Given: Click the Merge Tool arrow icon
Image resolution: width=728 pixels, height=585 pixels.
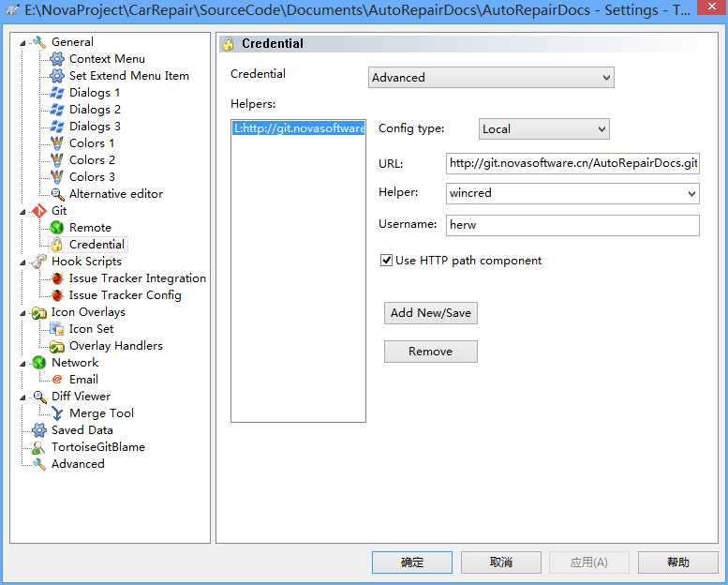Looking at the screenshot, I should (56, 413).
